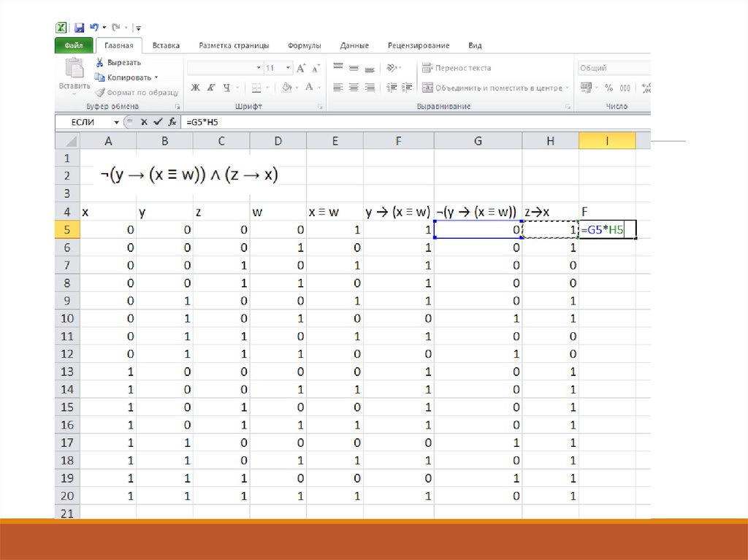This screenshot has width=748, height=560.
Task: Open the customize quick access toolbar dropdown
Action: (138, 28)
